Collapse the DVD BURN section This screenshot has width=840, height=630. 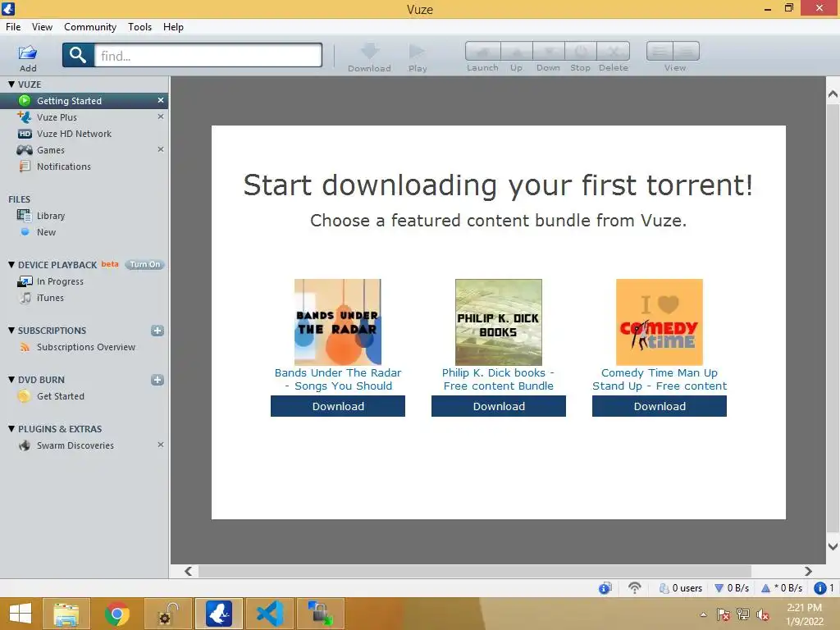tap(11, 379)
